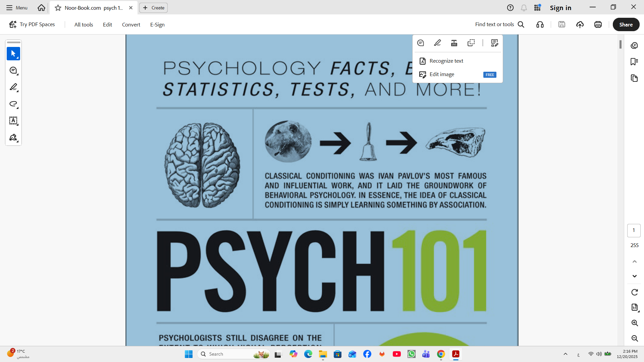644x362 pixels.
Task: Open the All tools menu
Action: 84,24
